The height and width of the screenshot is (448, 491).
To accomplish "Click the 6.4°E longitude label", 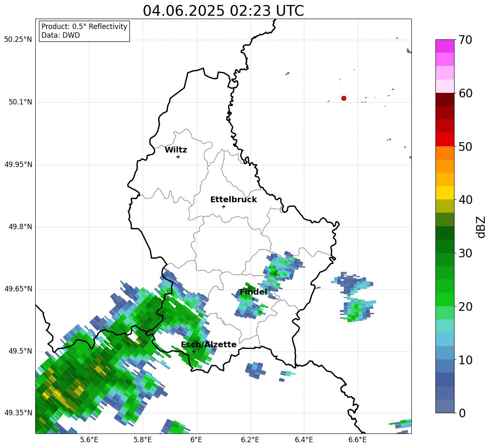I will click(x=304, y=440).
